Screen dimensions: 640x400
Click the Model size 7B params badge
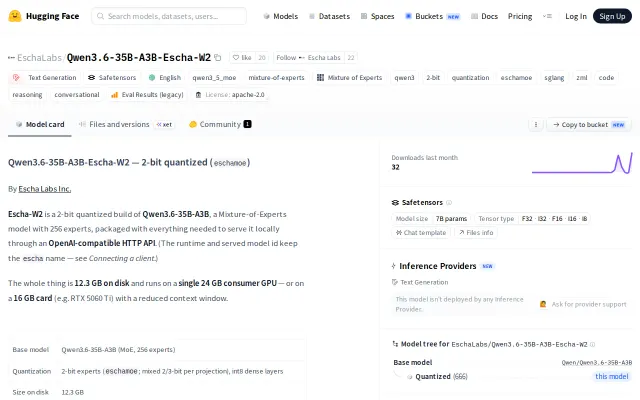(x=431, y=219)
